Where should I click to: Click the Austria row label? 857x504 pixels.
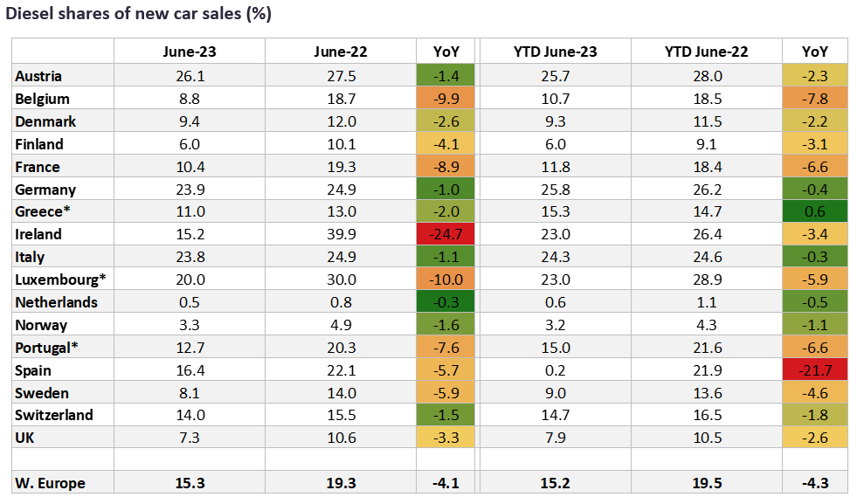[x=38, y=76]
